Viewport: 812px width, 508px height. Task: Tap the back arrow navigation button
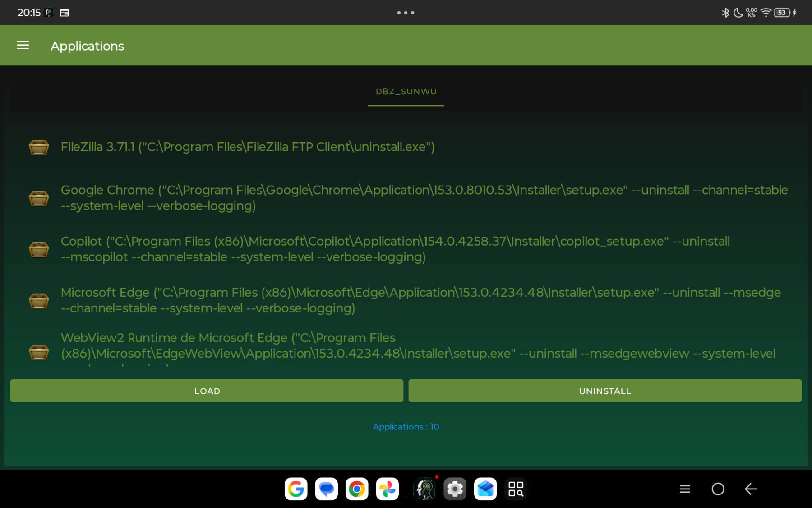click(751, 489)
